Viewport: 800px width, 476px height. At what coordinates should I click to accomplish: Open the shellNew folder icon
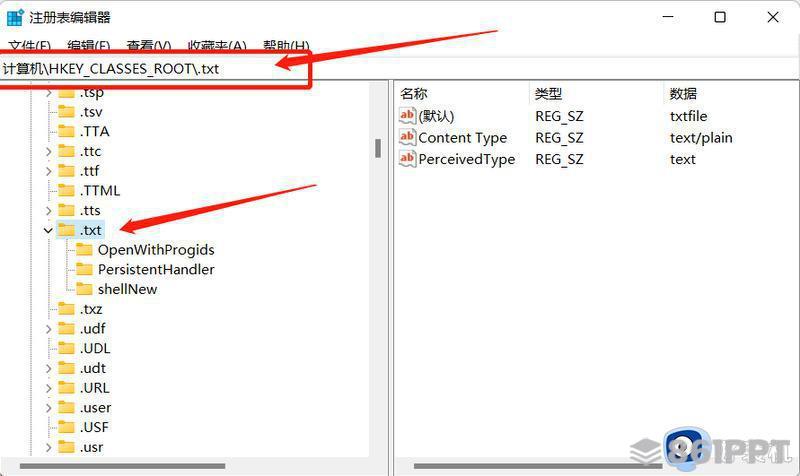pyautogui.click(x=84, y=289)
